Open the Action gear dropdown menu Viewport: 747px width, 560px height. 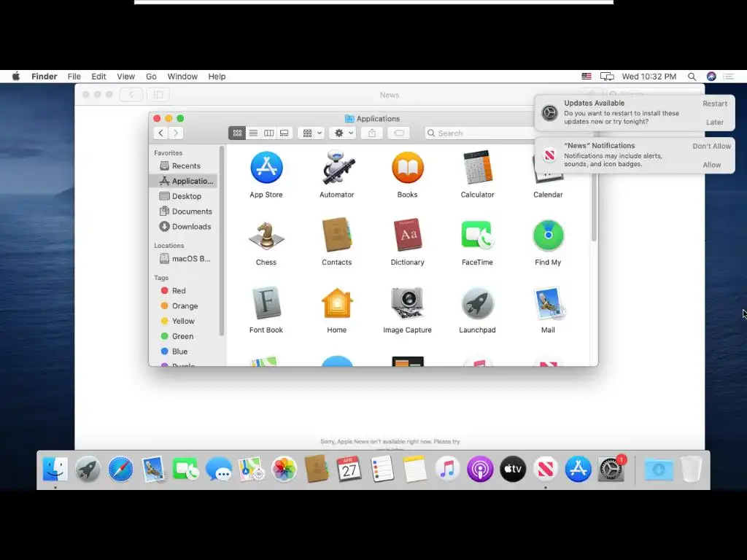click(344, 133)
